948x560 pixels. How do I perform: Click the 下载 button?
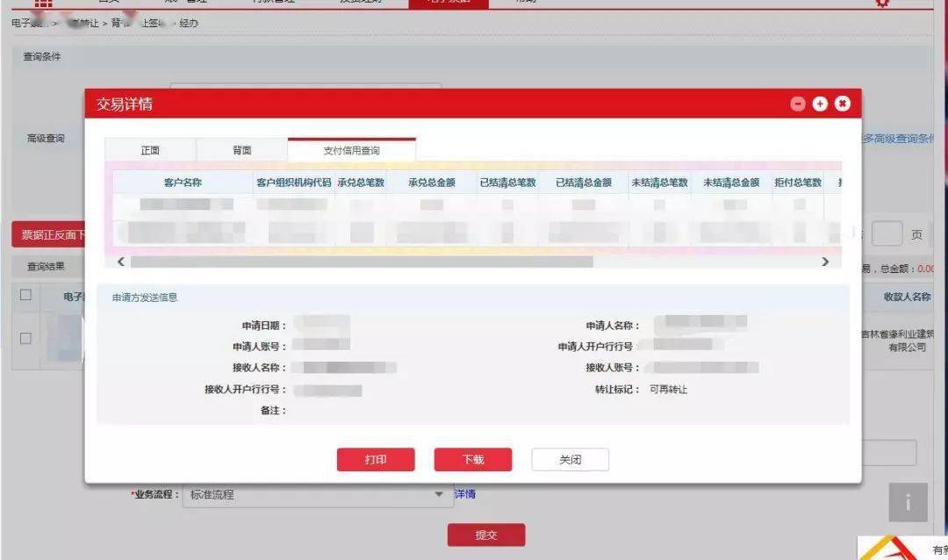point(473,460)
